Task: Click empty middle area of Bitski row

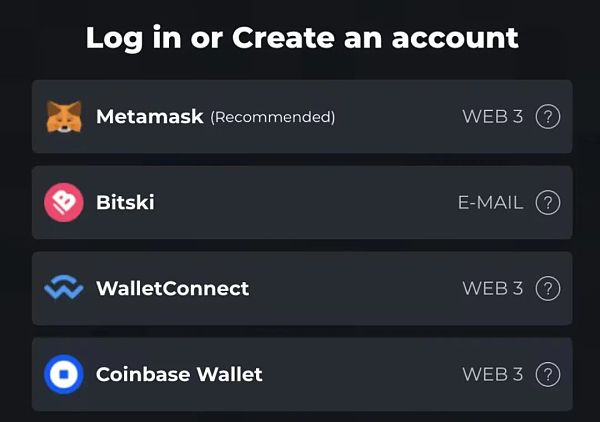Action: (300, 203)
